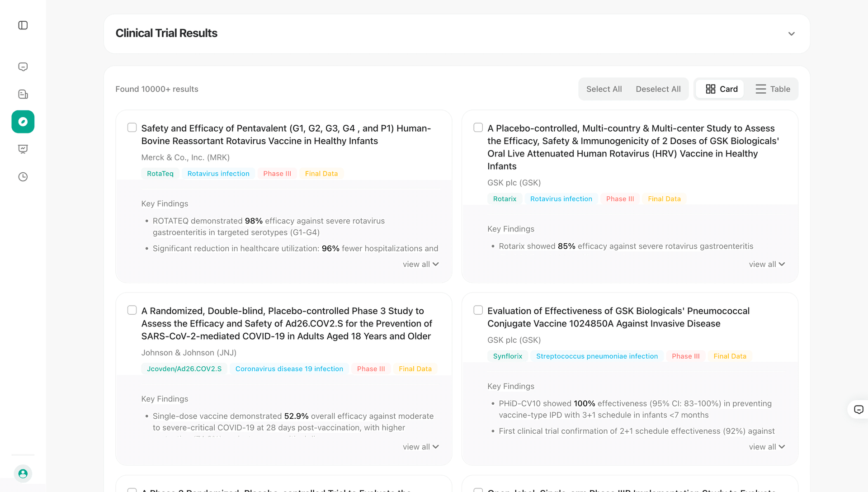Select the documents icon in sidebar
This screenshot has width=868, height=492.
pyautogui.click(x=23, y=94)
